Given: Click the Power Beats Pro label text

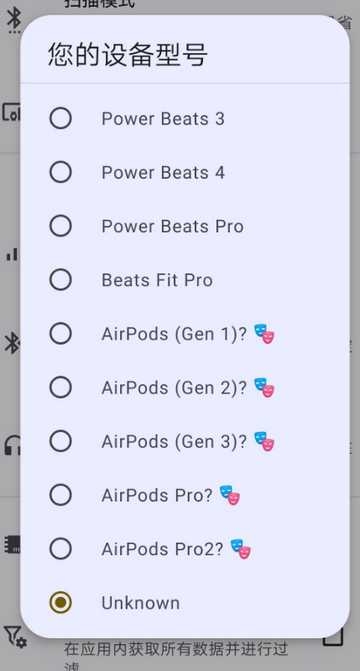Looking at the screenshot, I should (173, 226).
